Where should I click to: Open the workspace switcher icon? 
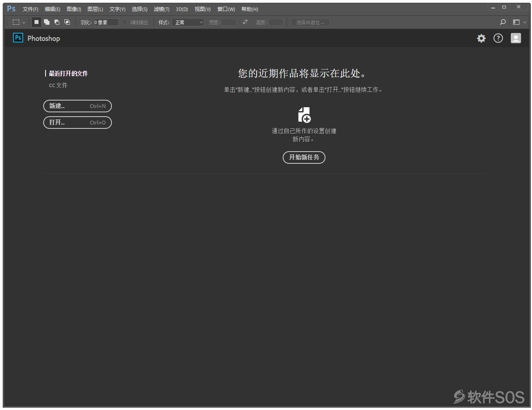click(519, 22)
